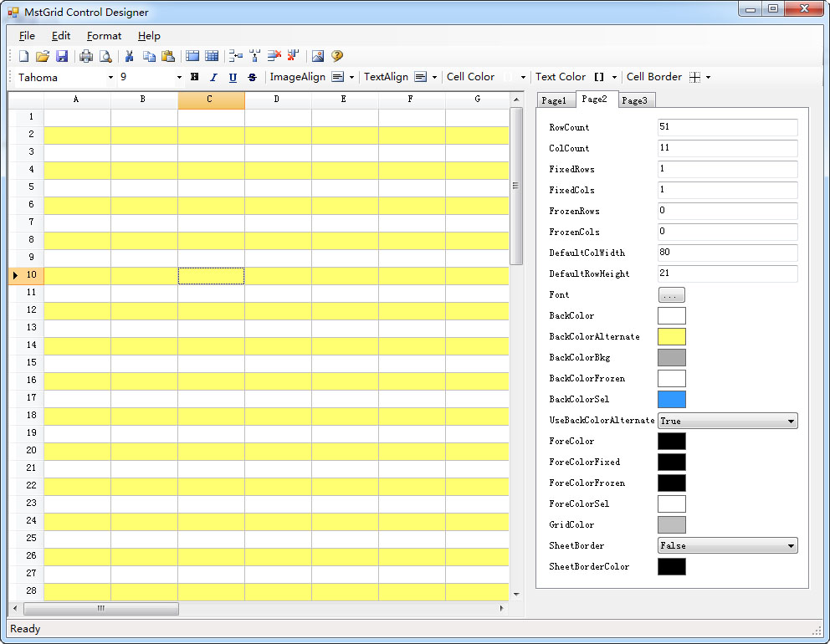Toggle italic formatting
Screen dimensions: 830x644
(x=213, y=77)
